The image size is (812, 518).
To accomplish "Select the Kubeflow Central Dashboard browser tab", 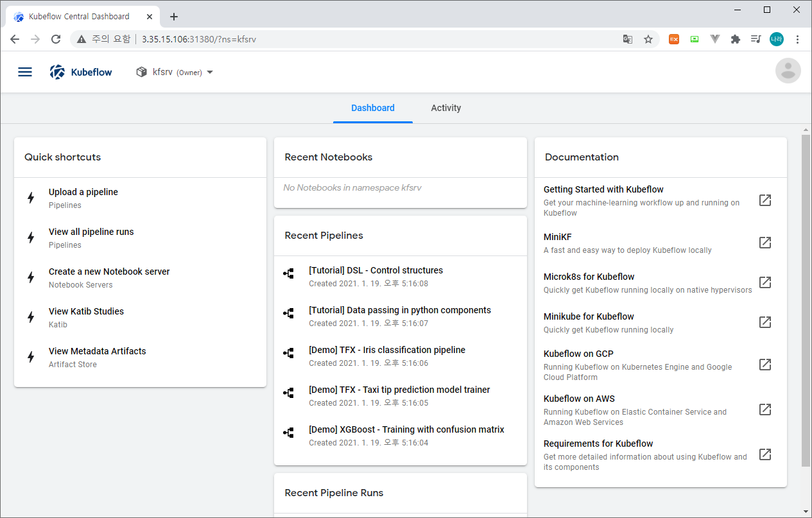I will coord(82,17).
